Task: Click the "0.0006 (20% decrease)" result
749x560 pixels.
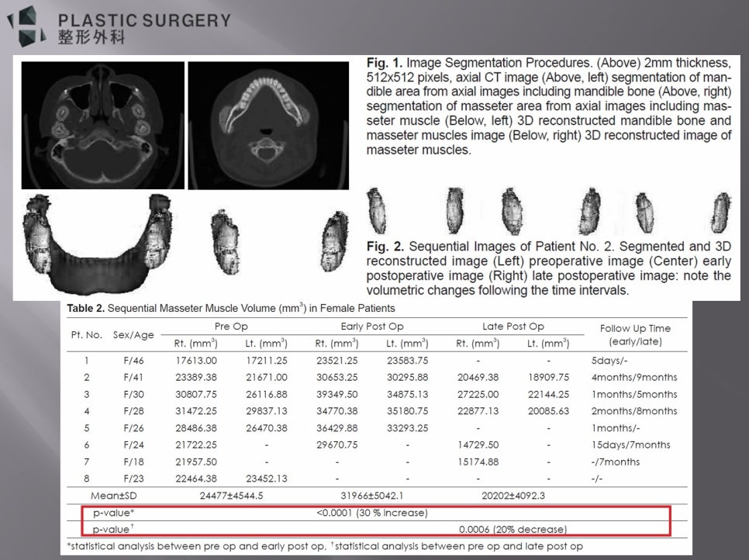Action: point(513,530)
